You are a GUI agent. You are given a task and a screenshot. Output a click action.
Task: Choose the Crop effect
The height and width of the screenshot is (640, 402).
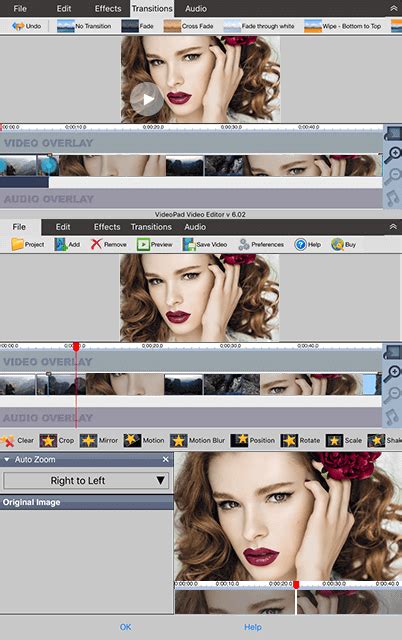click(57, 440)
